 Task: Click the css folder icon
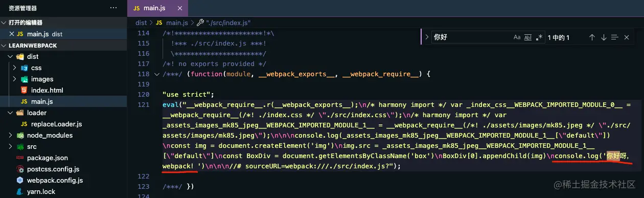point(24,68)
